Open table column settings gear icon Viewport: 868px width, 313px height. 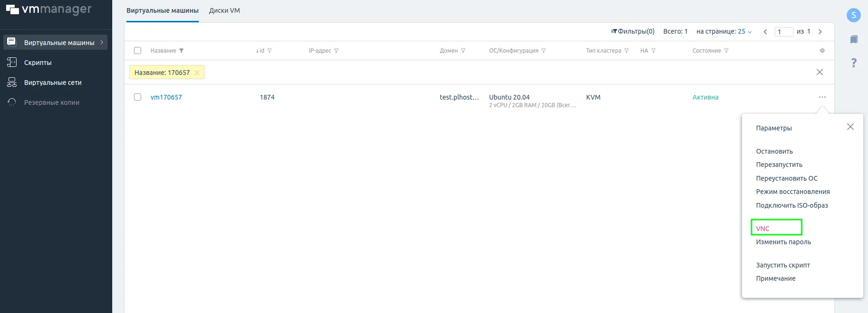pos(822,51)
